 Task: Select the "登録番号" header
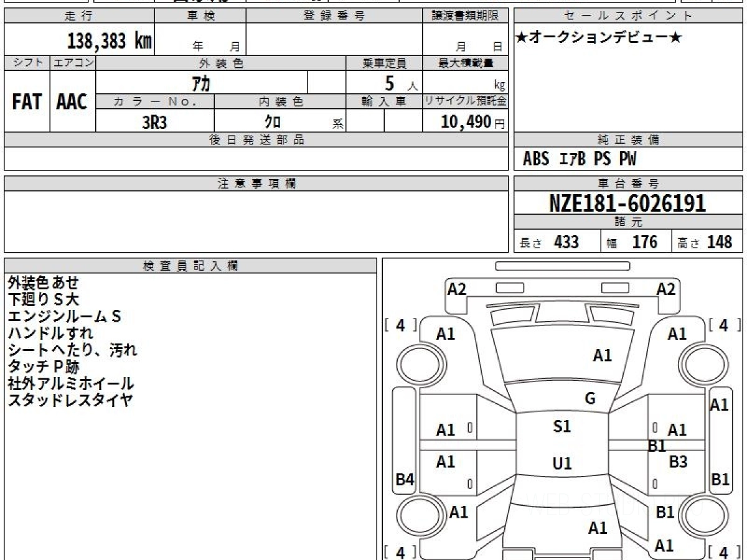[334, 16]
